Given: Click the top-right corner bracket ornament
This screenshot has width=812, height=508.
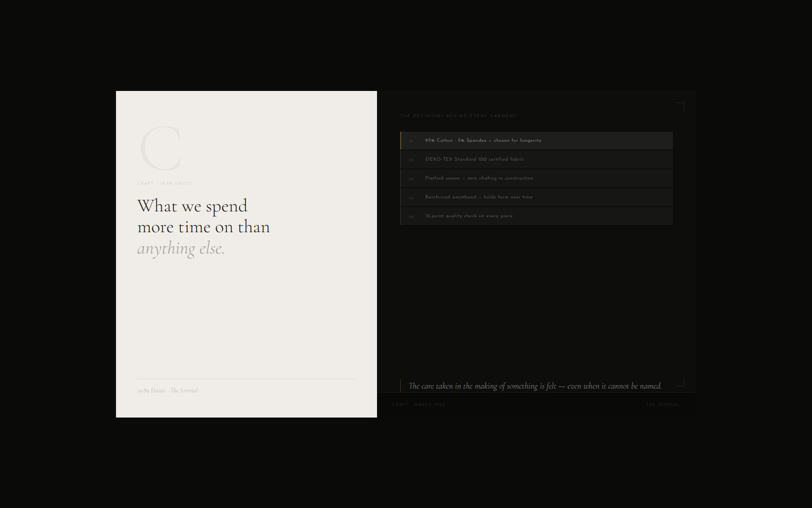Looking at the screenshot, I should 680,107.
